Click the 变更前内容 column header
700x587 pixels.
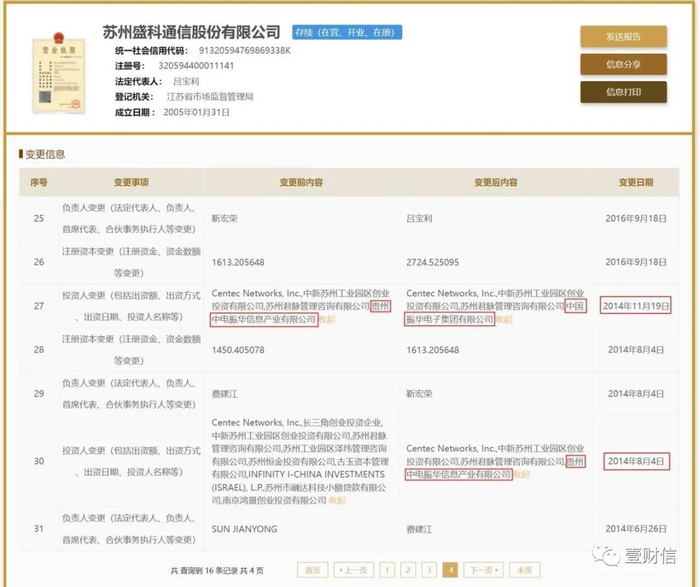(301, 182)
